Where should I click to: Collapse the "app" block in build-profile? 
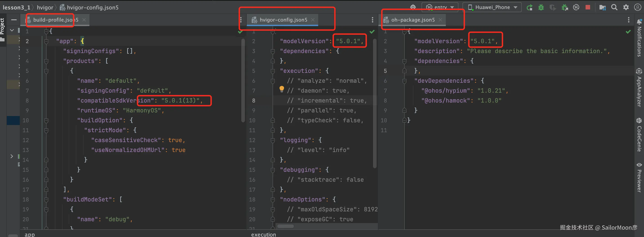pyautogui.click(x=46, y=41)
